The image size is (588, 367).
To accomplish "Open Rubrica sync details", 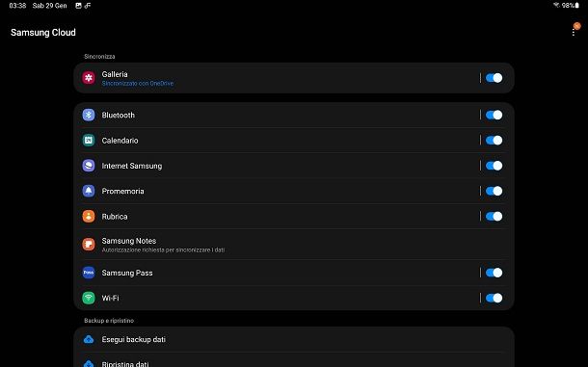I will tap(294, 217).
